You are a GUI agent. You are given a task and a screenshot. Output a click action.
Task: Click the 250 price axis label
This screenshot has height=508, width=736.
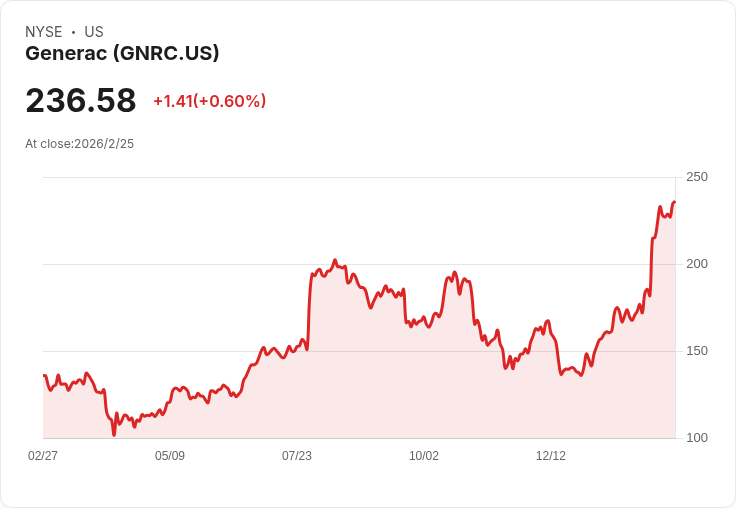697,177
